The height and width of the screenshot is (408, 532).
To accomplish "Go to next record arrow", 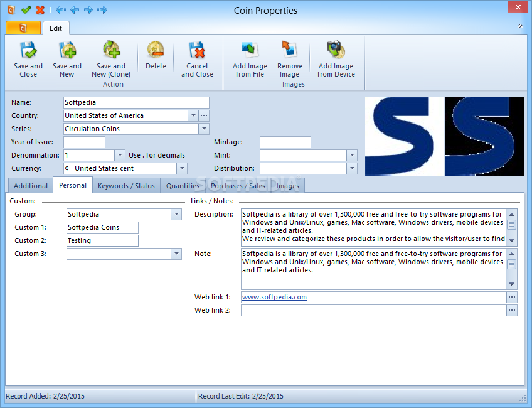I will pyautogui.click(x=88, y=10).
